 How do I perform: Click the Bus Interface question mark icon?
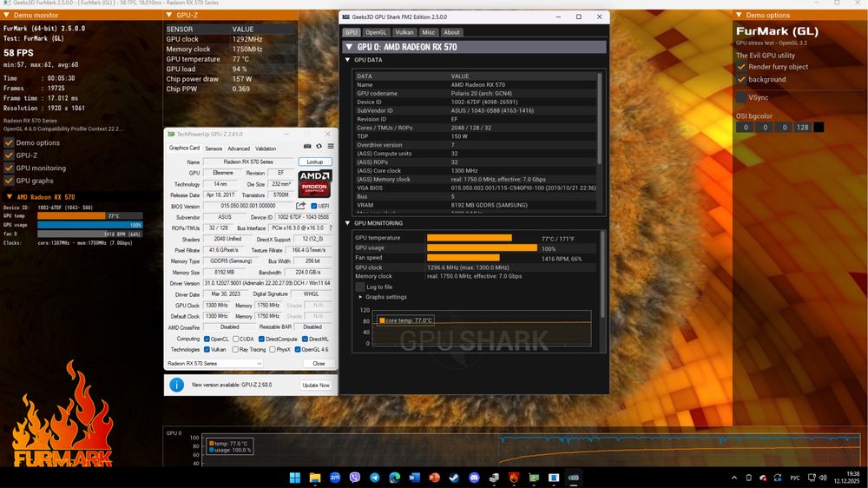click(331, 228)
